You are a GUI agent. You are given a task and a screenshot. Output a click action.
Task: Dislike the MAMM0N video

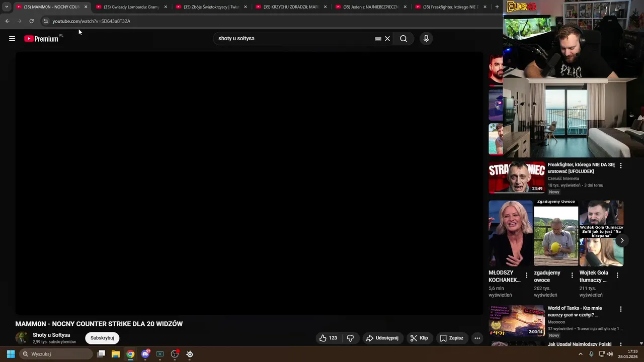(351, 338)
